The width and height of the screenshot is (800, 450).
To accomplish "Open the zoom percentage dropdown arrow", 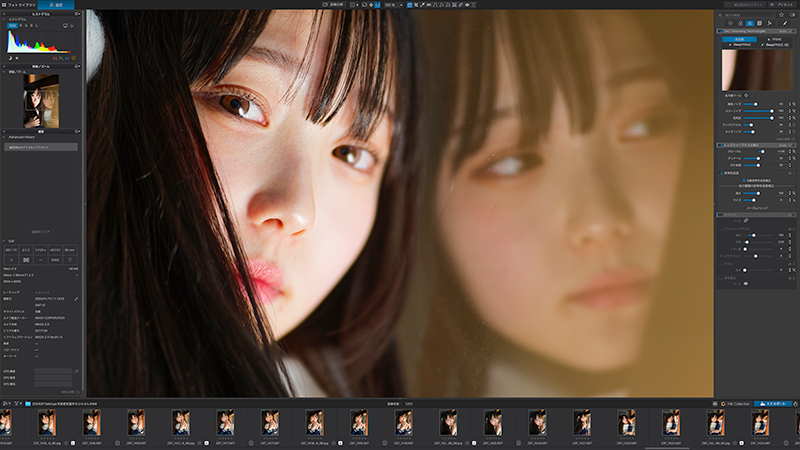I will coord(401,5).
